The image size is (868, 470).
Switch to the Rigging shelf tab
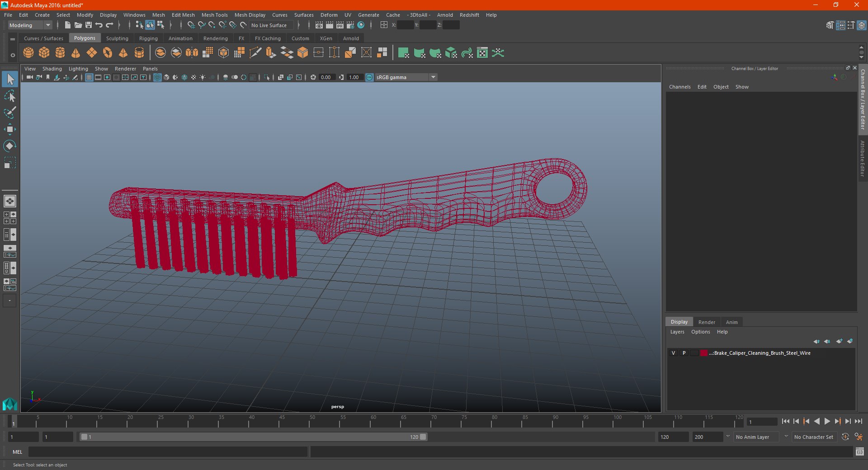(x=148, y=38)
